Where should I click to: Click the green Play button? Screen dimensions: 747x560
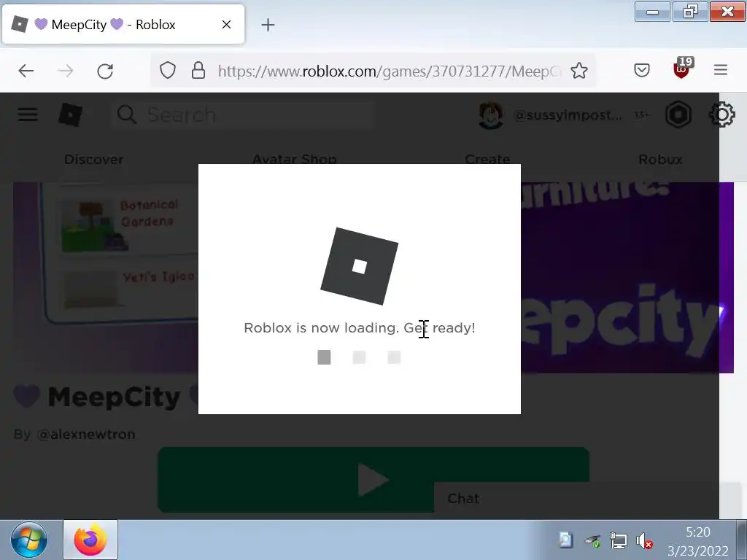click(373, 480)
